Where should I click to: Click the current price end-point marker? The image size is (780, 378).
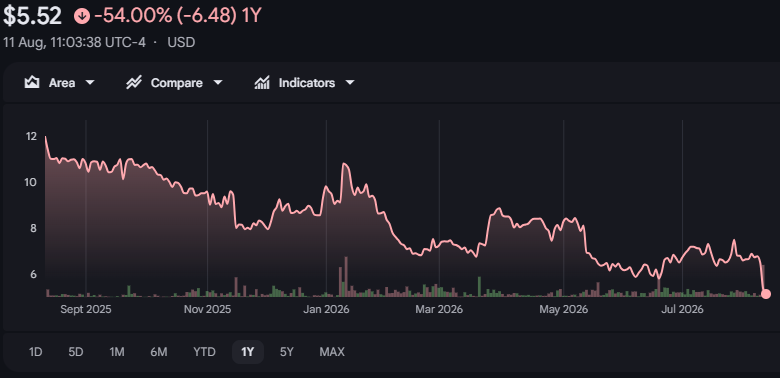coord(766,294)
